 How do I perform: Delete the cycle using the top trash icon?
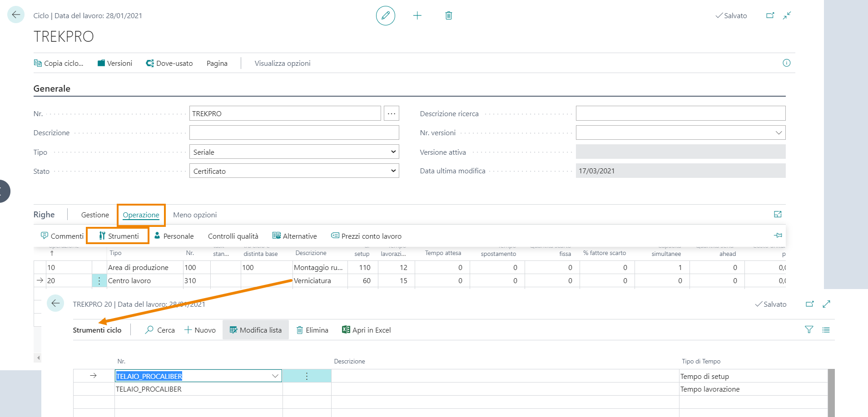point(448,16)
